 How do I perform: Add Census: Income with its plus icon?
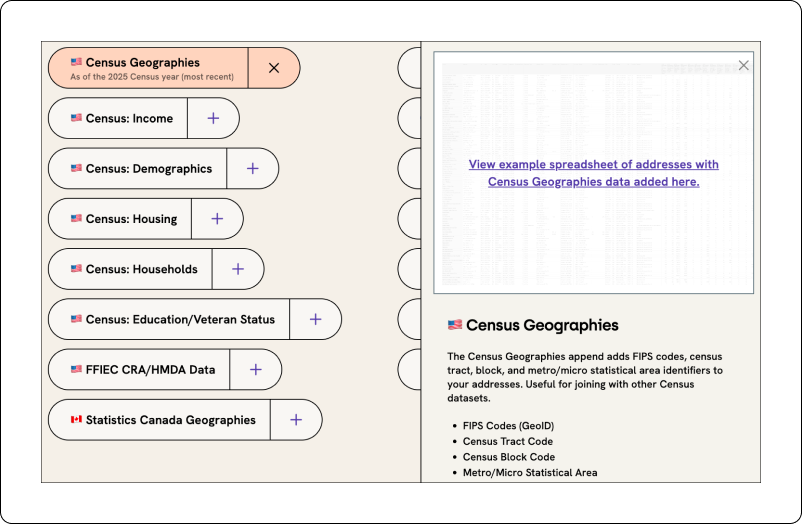point(213,118)
